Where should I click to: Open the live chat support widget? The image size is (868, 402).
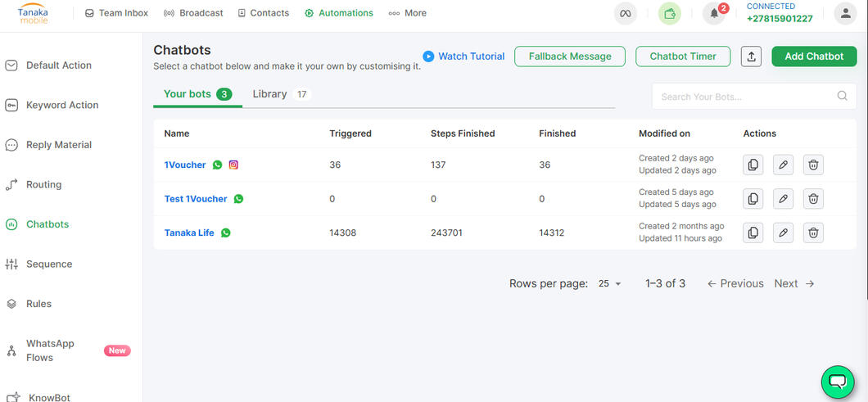coord(838,382)
